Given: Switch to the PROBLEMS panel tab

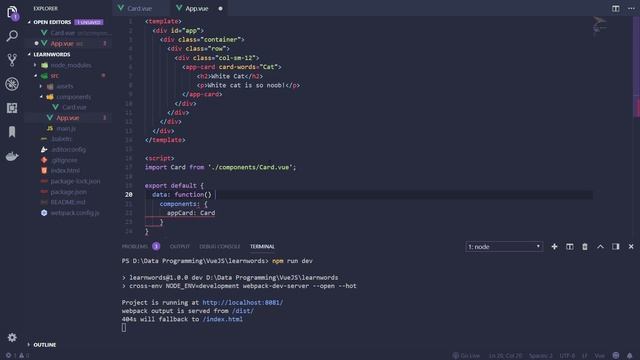Looking at the screenshot, I should pyautogui.click(x=135, y=247).
